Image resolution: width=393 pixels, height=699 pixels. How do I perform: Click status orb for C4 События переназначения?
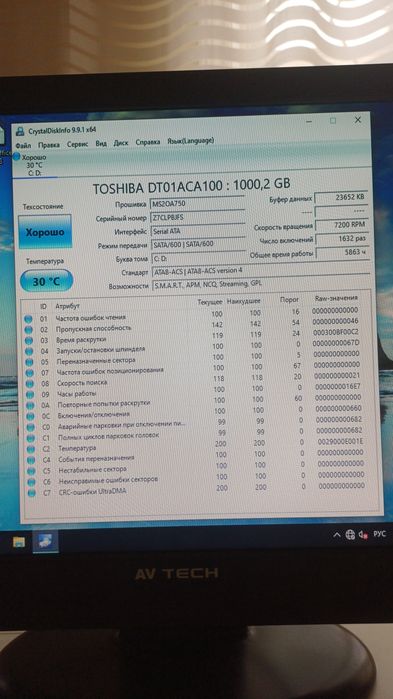click(x=31, y=460)
